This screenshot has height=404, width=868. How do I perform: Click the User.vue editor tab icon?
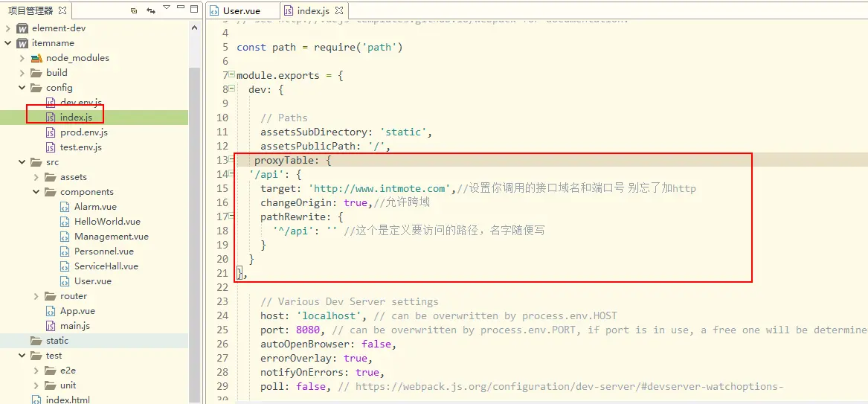[214, 10]
